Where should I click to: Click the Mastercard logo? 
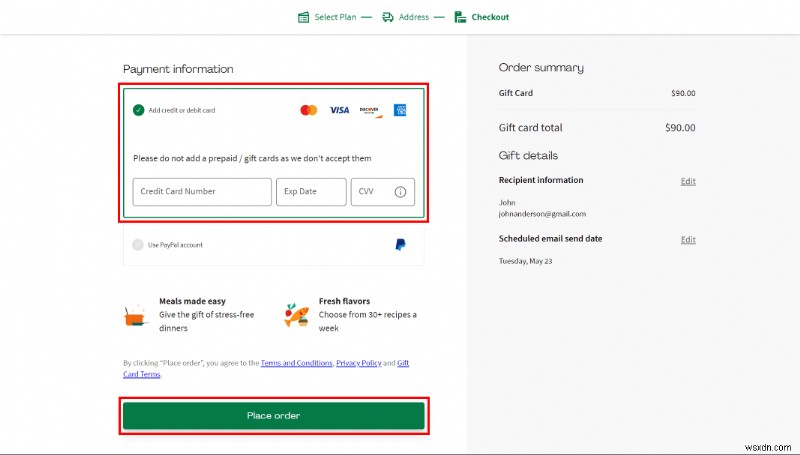[309, 110]
